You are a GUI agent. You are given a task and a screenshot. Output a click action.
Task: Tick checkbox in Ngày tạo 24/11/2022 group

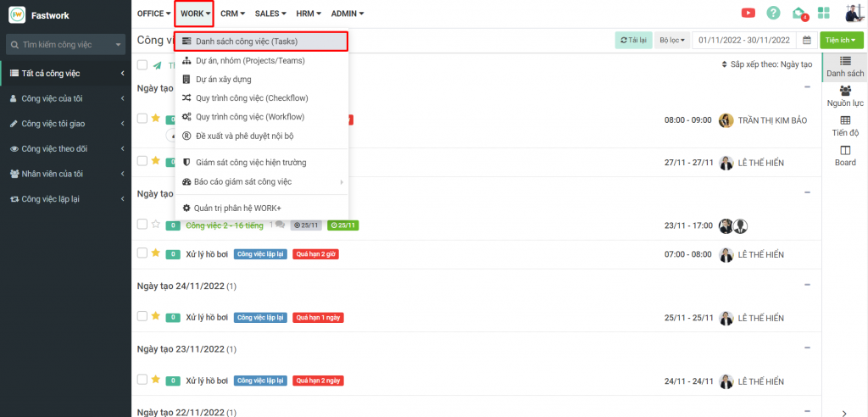tap(142, 317)
